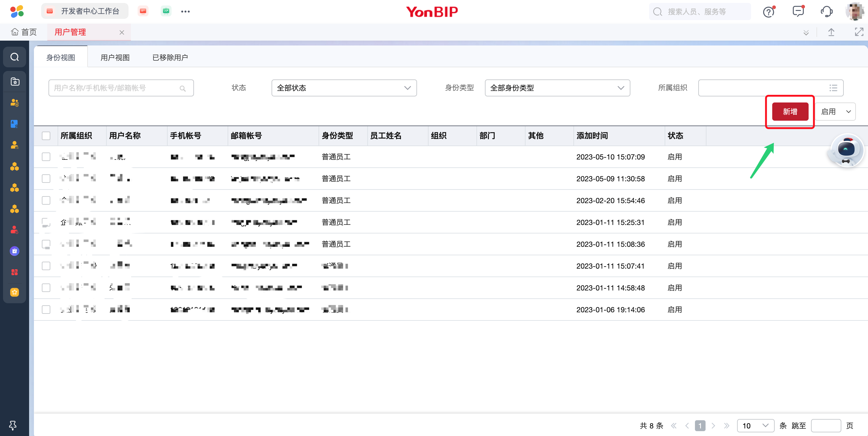868x436 pixels.
Task: Open the 全部身份类型 identity type dropdown
Action: [557, 88]
